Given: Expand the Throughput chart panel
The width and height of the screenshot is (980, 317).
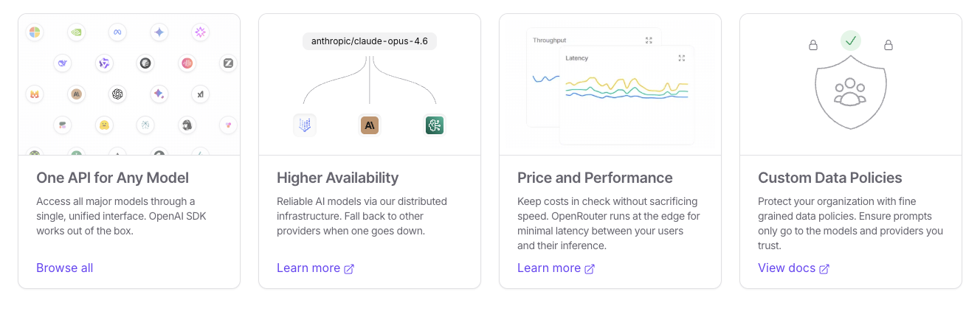Looking at the screenshot, I should 649,41.
